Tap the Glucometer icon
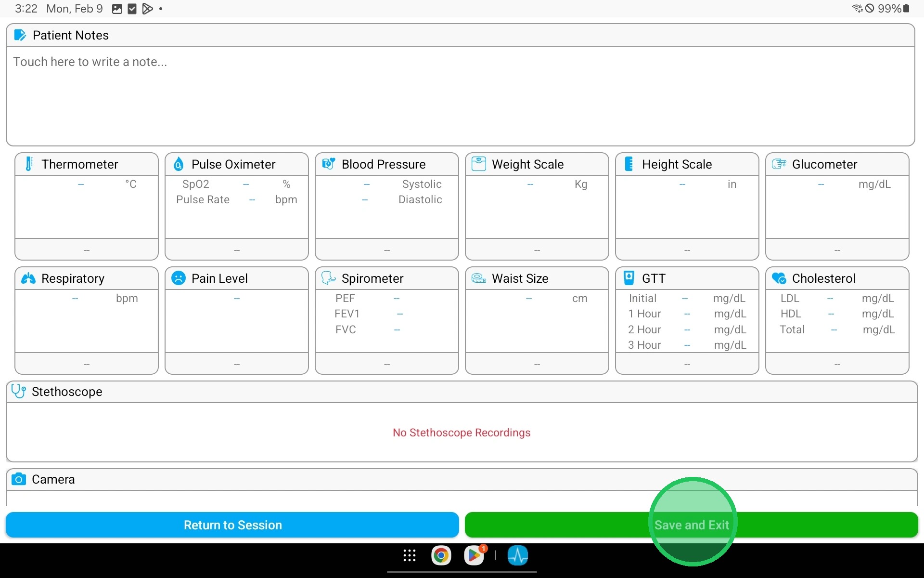Screen dimensions: 924x578 coord(779,164)
